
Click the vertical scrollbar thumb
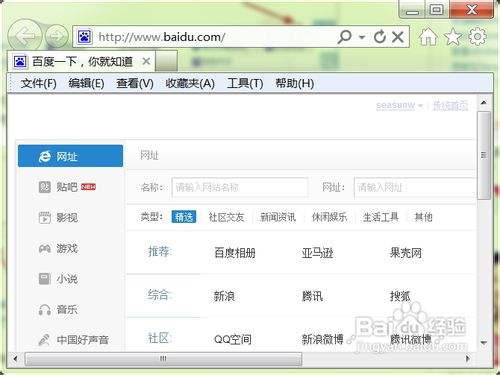click(x=484, y=155)
